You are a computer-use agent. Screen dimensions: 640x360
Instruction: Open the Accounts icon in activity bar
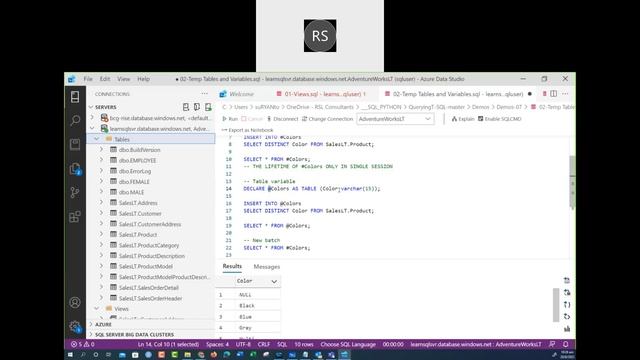(75, 302)
